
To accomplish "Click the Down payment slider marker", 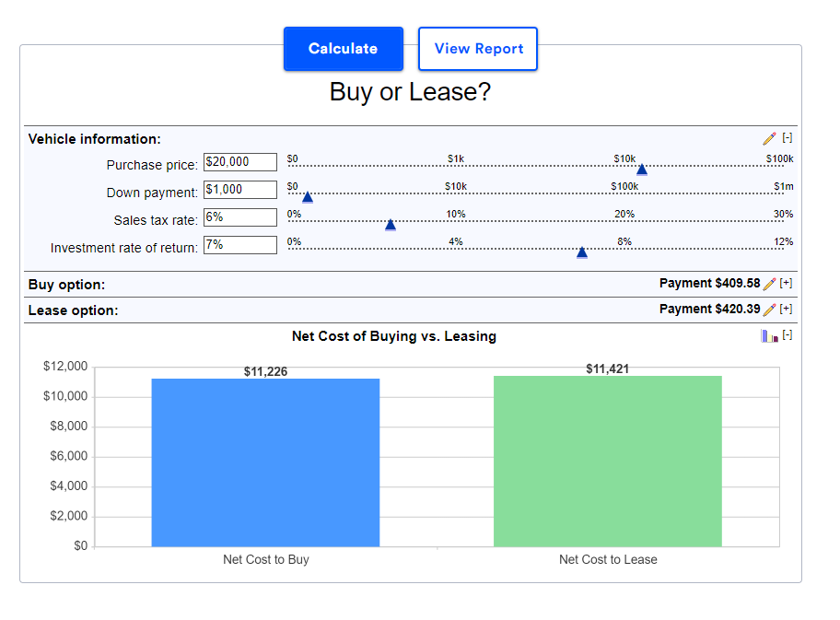I will click(307, 197).
